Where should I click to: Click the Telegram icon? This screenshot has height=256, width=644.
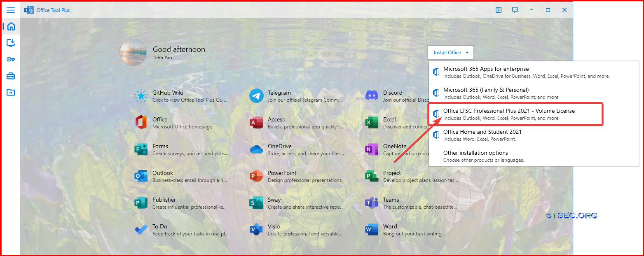256,96
